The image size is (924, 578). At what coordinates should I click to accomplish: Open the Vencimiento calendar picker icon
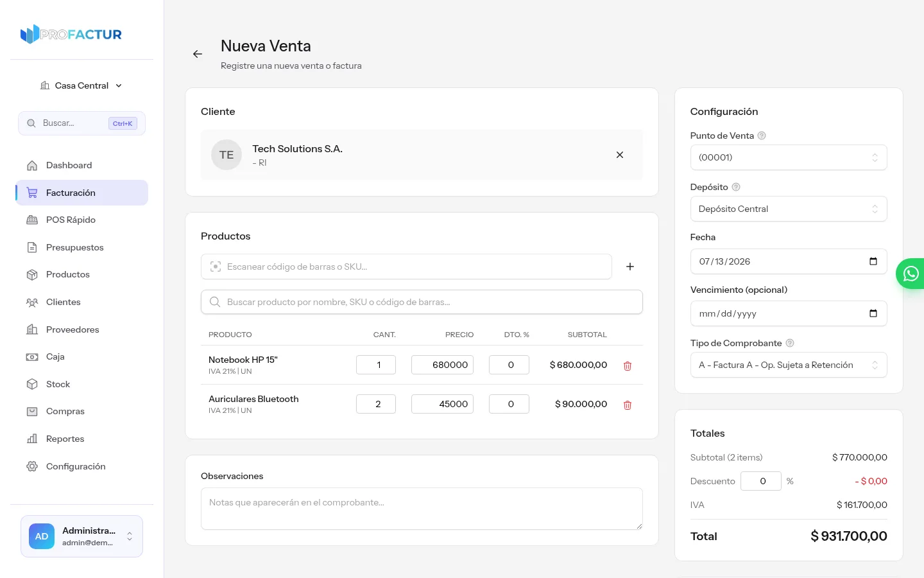pos(873,313)
